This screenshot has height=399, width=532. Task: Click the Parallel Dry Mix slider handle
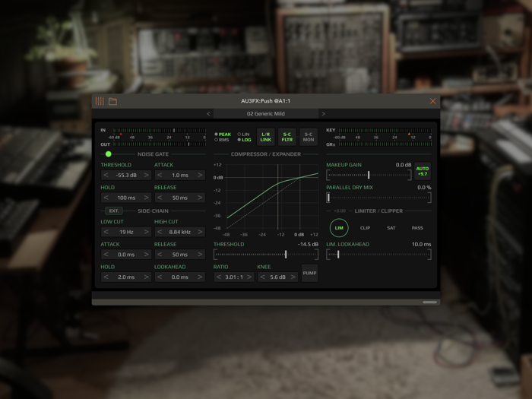[328, 198]
